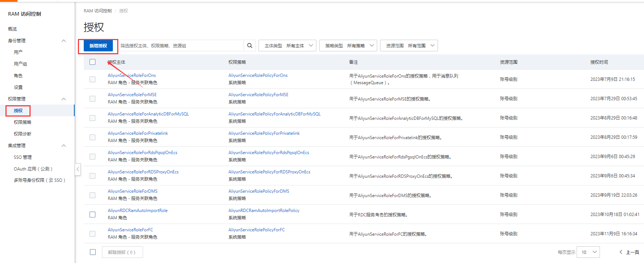
Task: Open the RAM 访问控制 breadcrumb link
Action: [x=98, y=11]
